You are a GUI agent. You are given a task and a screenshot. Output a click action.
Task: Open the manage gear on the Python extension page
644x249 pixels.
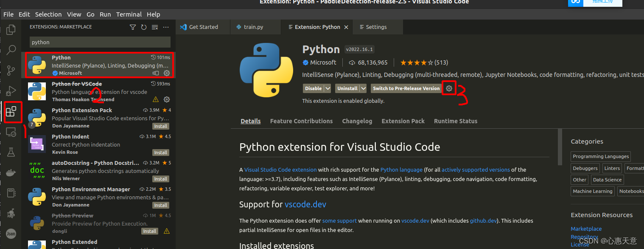point(449,88)
